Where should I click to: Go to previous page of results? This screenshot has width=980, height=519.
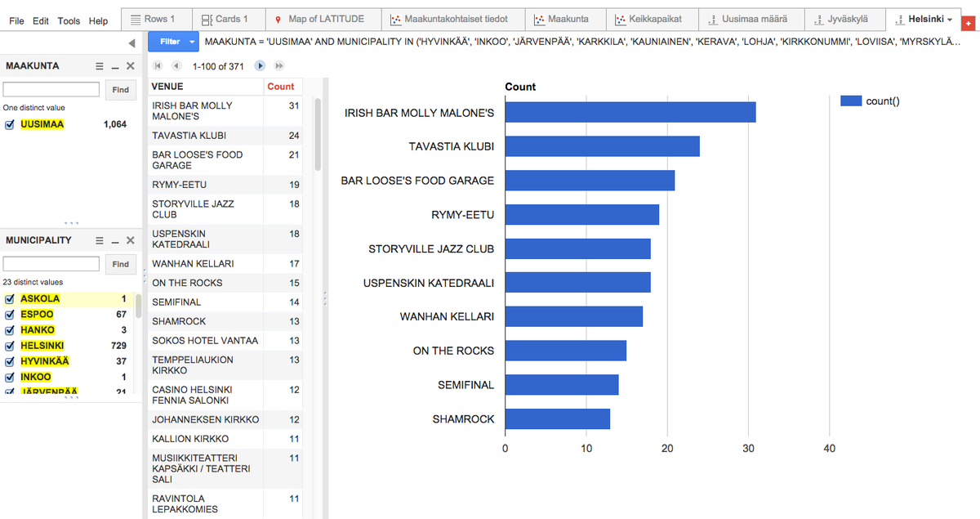pos(176,65)
